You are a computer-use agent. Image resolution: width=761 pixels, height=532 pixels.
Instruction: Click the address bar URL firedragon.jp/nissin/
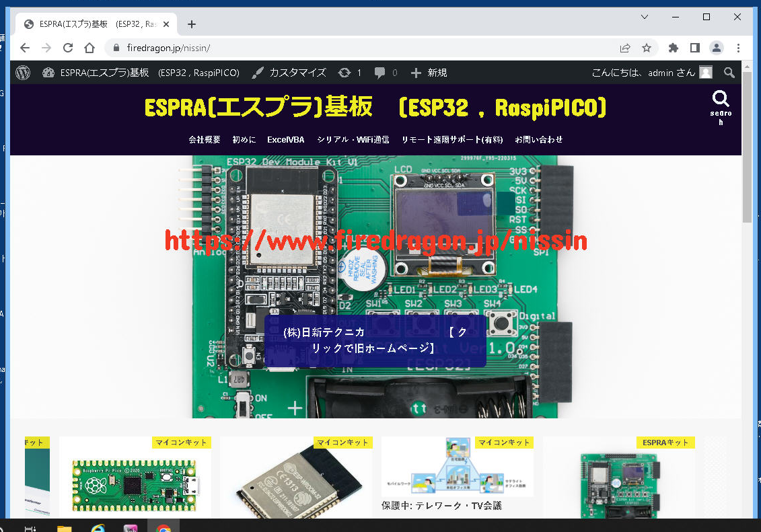point(168,48)
